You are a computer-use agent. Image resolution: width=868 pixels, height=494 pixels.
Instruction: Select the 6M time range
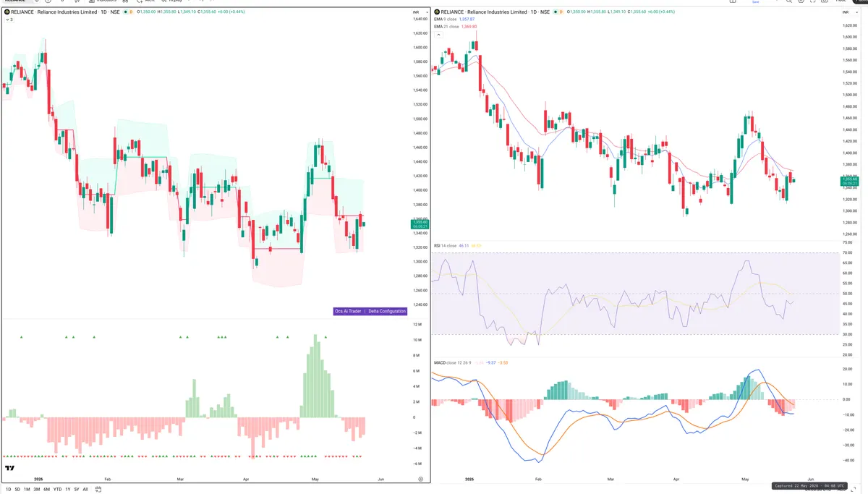click(x=46, y=490)
